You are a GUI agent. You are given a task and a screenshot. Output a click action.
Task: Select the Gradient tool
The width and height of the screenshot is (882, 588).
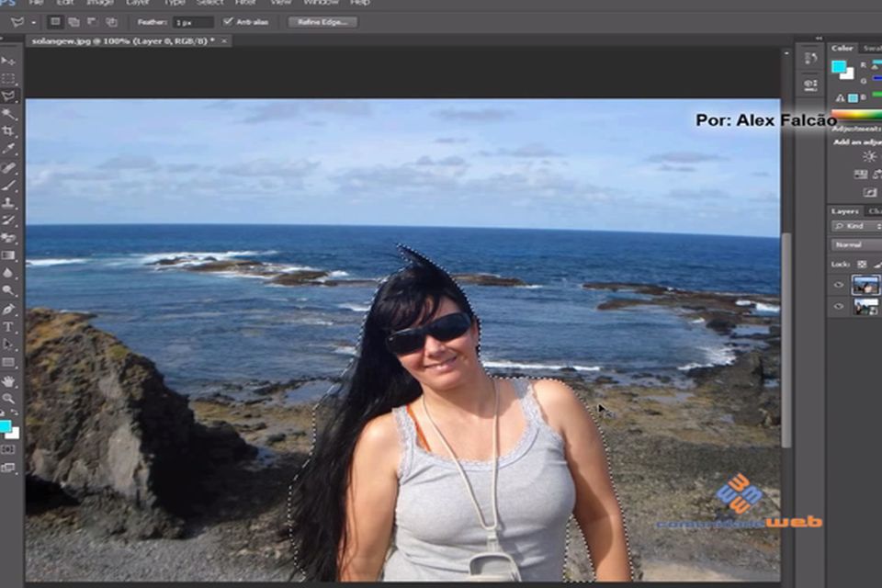[x=8, y=255]
